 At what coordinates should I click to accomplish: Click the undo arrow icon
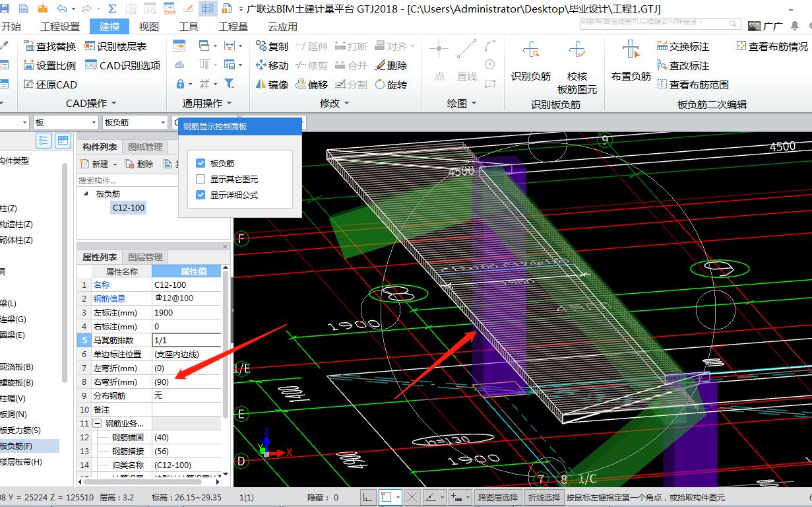coord(61,9)
